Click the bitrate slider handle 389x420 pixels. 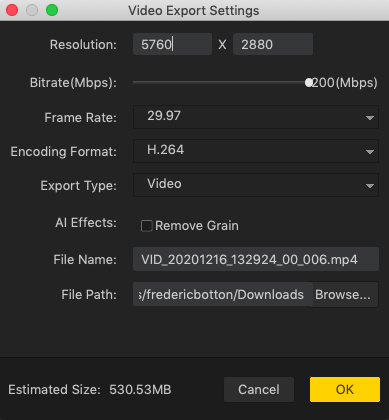coord(309,82)
